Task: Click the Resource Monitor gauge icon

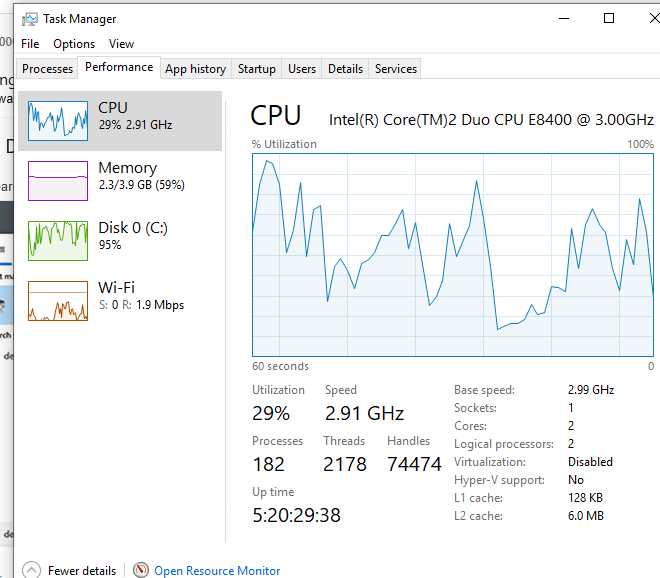Action: click(x=141, y=570)
